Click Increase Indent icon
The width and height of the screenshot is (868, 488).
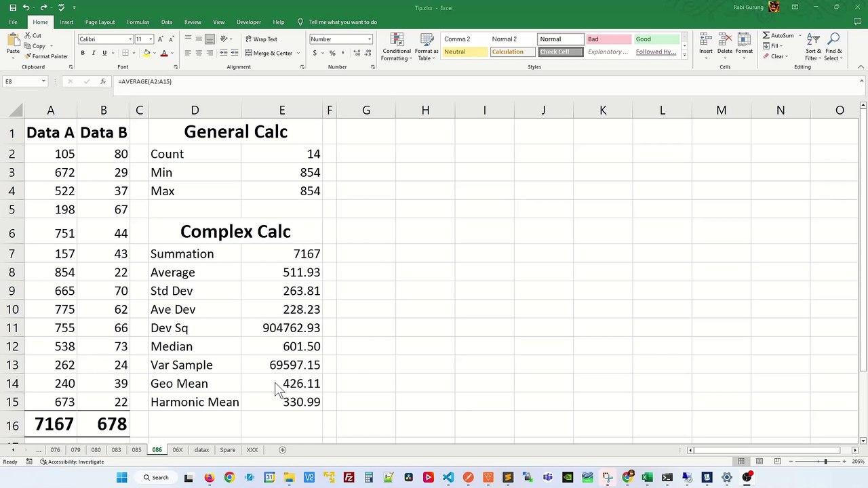pos(234,53)
